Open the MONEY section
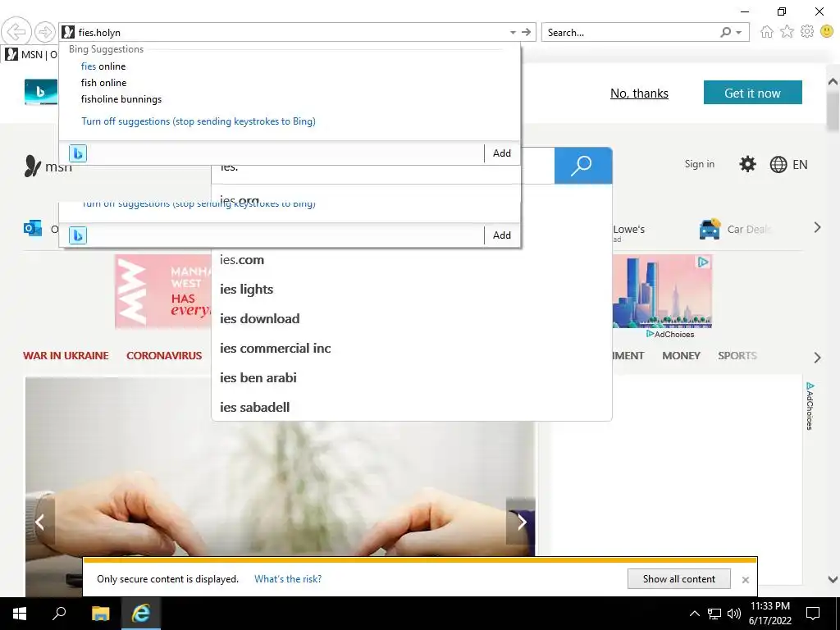The width and height of the screenshot is (840, 630). click(x=681, y=356)
